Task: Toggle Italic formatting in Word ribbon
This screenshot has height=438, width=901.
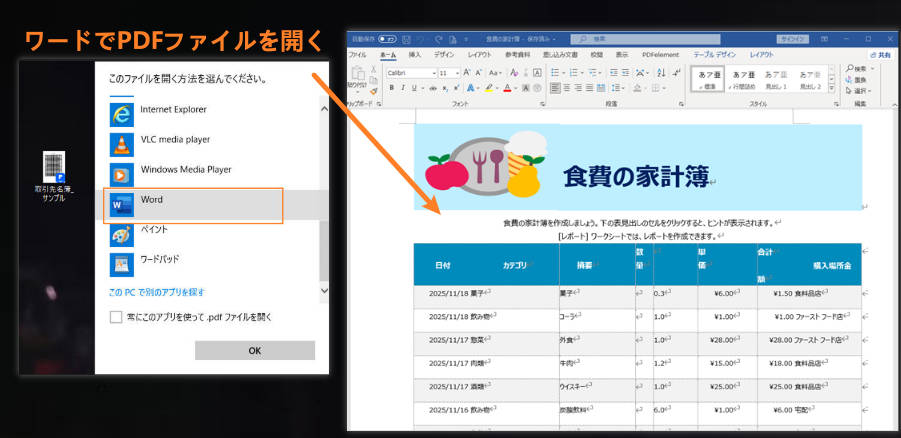Action: pos(403,88)
